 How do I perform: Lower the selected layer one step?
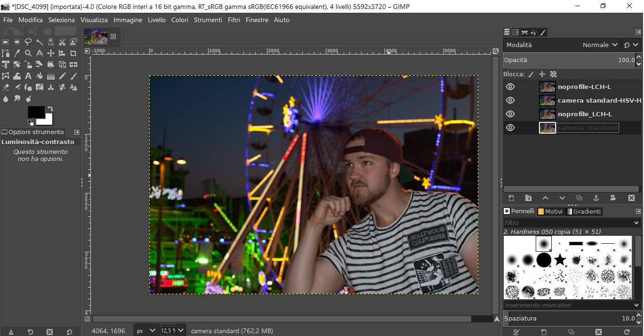point(562,198)
